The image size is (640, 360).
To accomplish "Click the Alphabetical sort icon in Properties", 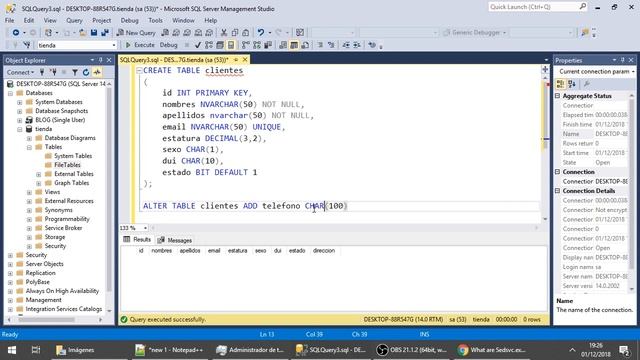I will coord(572,84).
